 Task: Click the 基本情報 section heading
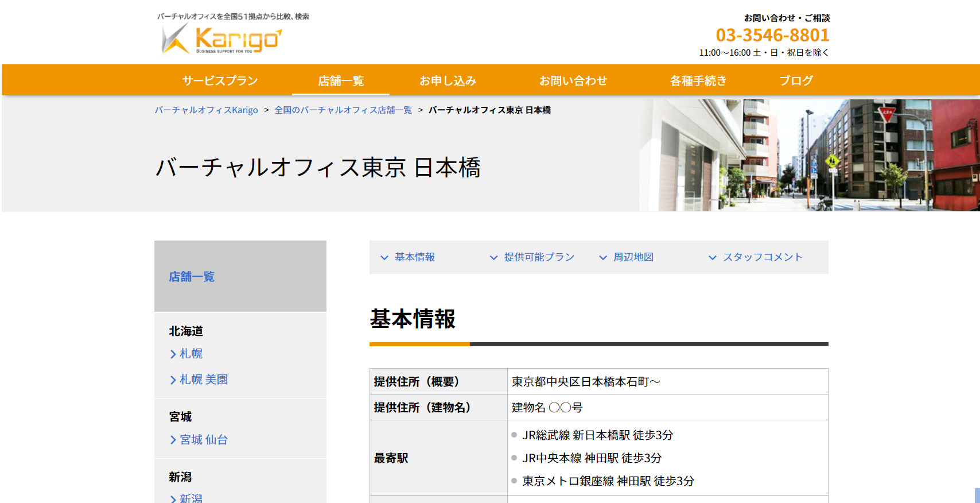(x=413, y=319)
